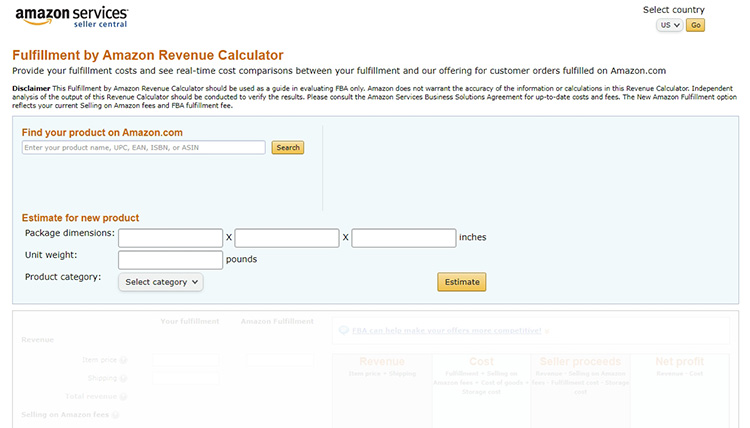This screenshot has height=428, width=750.
Task: Click the Fulfillment by Amazon Revenue Calculator heading
Action: pos(148,55)
